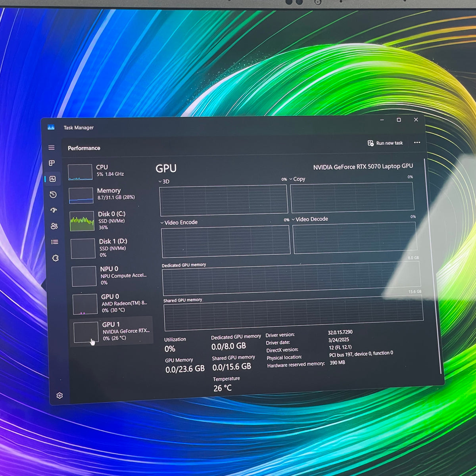Click the Utilization 0% value
476x476 pixels.
click(x=170, y=349)
